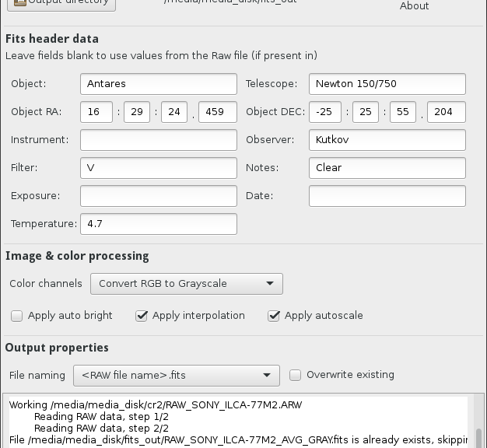This screenshot has width=487, height=448.
Task: Click the empty Instrument field
Action: click(x=158, y=140)
